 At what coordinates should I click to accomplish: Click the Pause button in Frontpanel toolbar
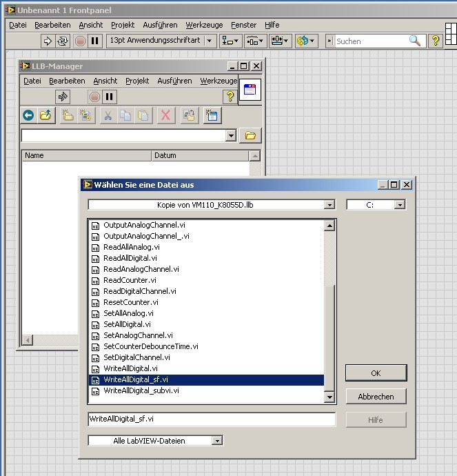95,41
